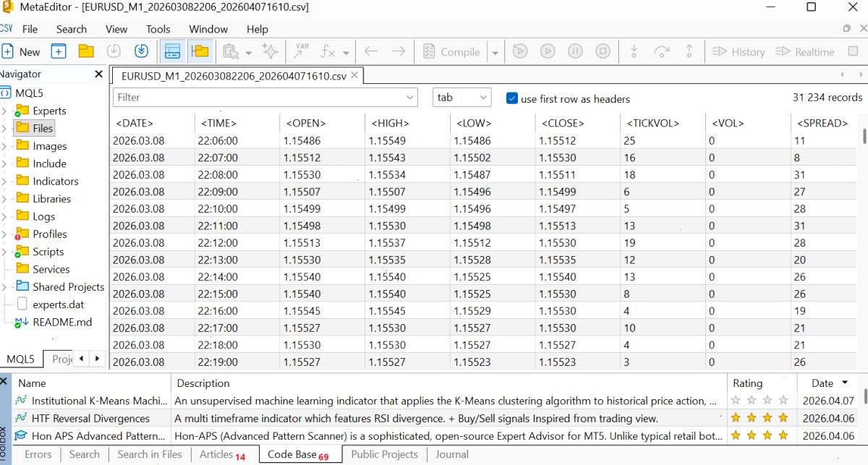Viewport: 868px width, 465px height.
Task: Click the sparkle AI assistant icon
Action: click(x=270, y=51)
